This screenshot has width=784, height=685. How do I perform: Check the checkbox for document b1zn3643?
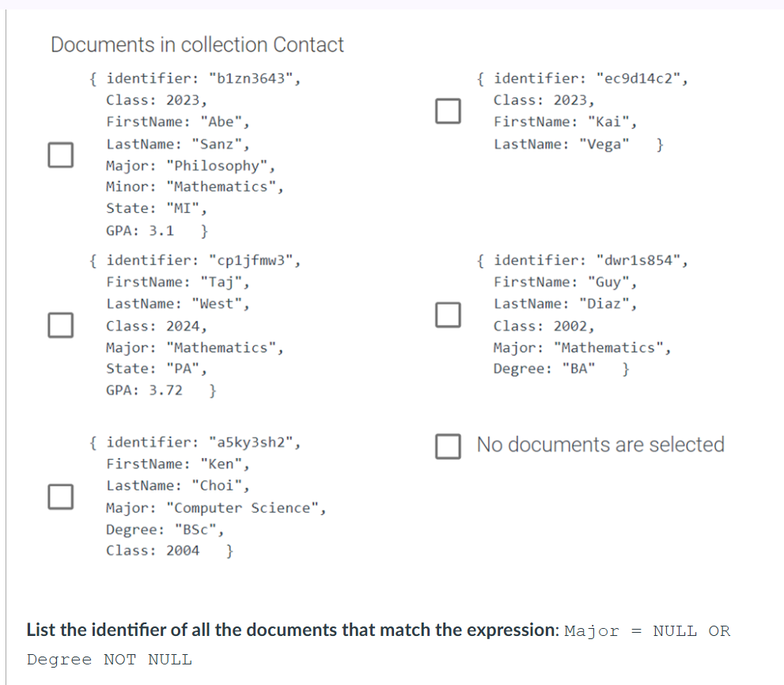click(x=60, y=155)
